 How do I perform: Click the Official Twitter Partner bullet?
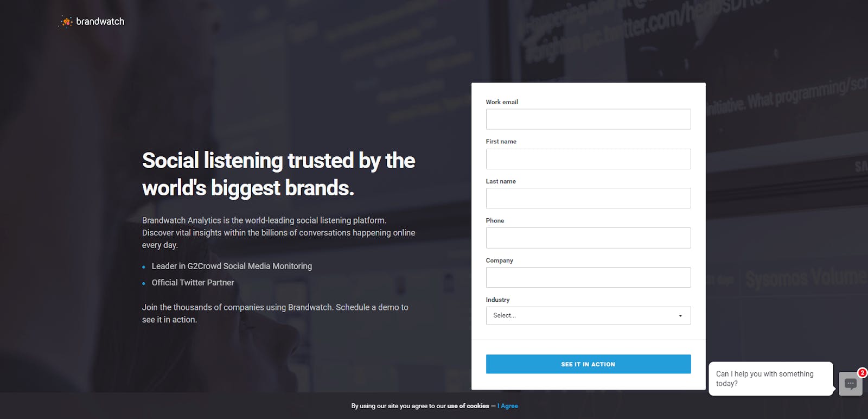point(193,283)
